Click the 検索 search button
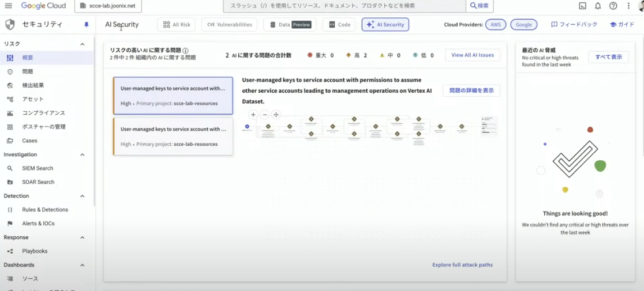This screenshot has height=291, width=644. click(480, 6)
